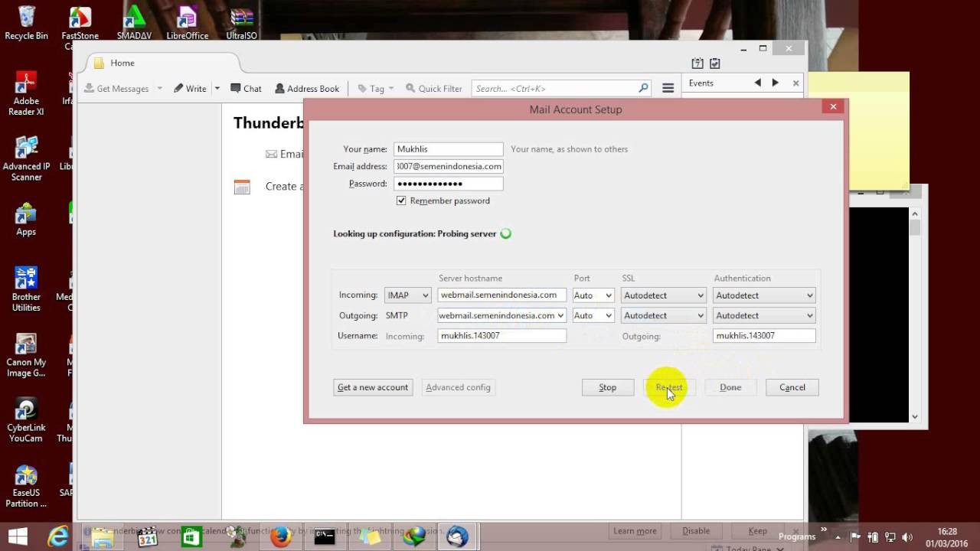Expand the Get Messages dropdown arrow
Image resolution: width=980 pixels, height=551 pixels.
(x=159, y=88)
